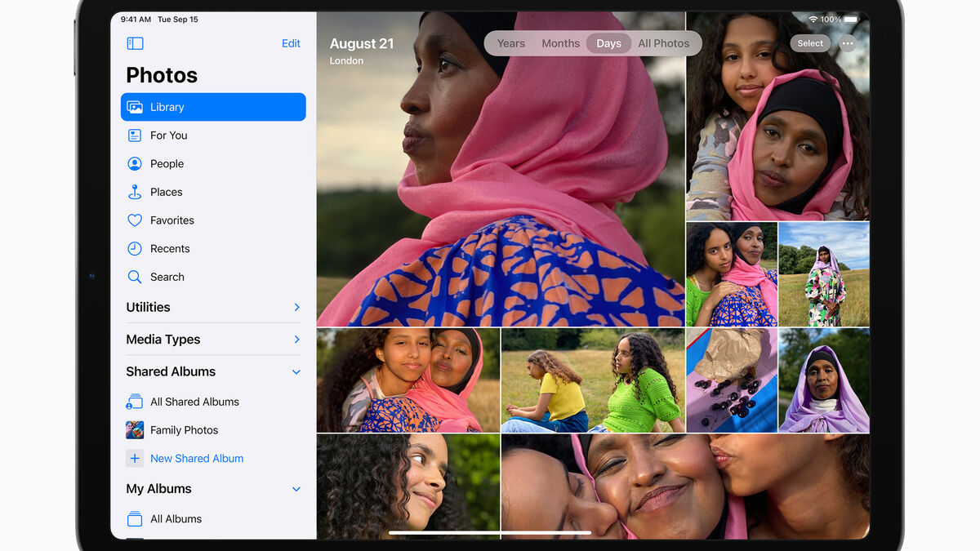This screenshot has width=980, height=551.
Task: Open the Family Photos shared album
Action: (184, 430)
